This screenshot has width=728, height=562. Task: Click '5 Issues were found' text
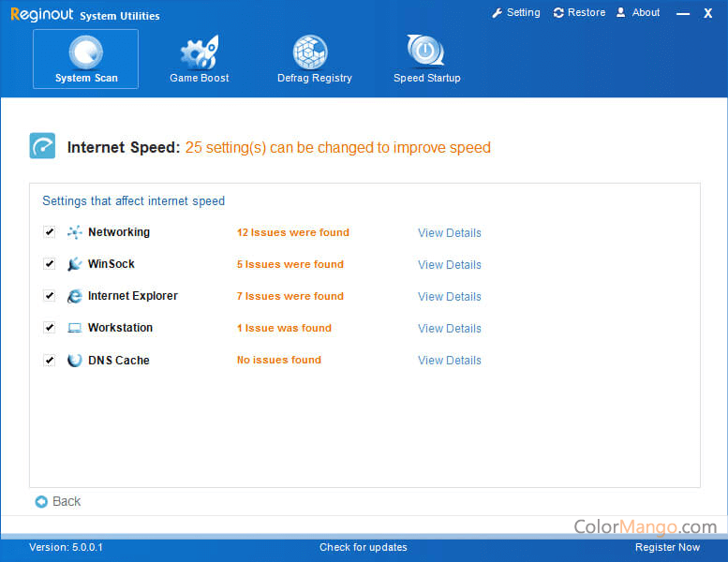click(290, 264)
